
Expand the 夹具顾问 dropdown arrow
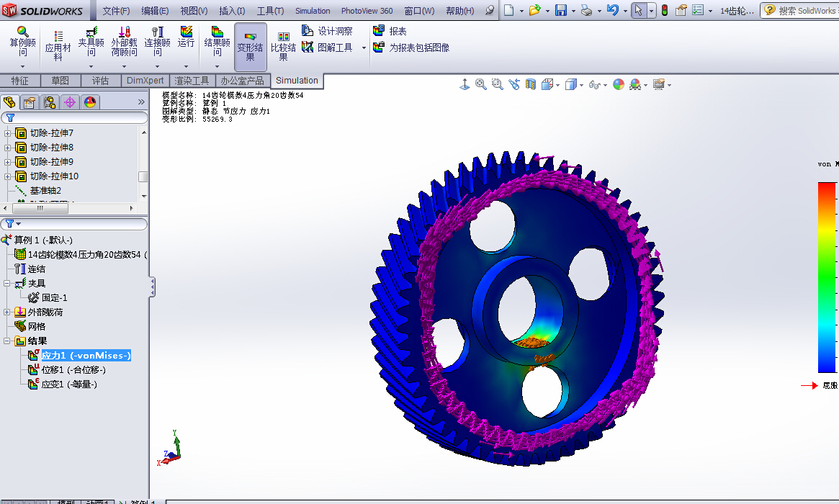91,66
